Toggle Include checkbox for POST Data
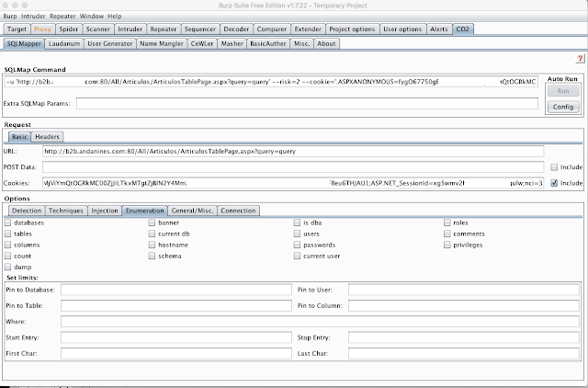The height and width of the screenshot is (388, 588). pos(554,167)
